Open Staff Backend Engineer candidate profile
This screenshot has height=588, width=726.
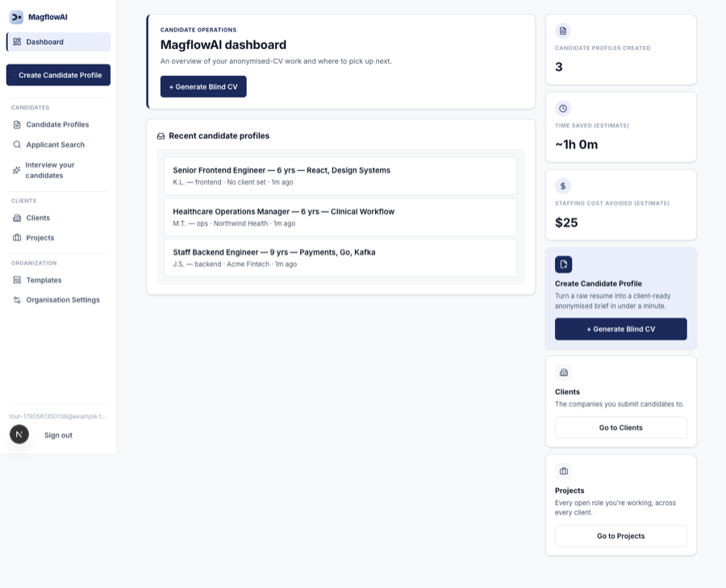[x=340, y=258]
